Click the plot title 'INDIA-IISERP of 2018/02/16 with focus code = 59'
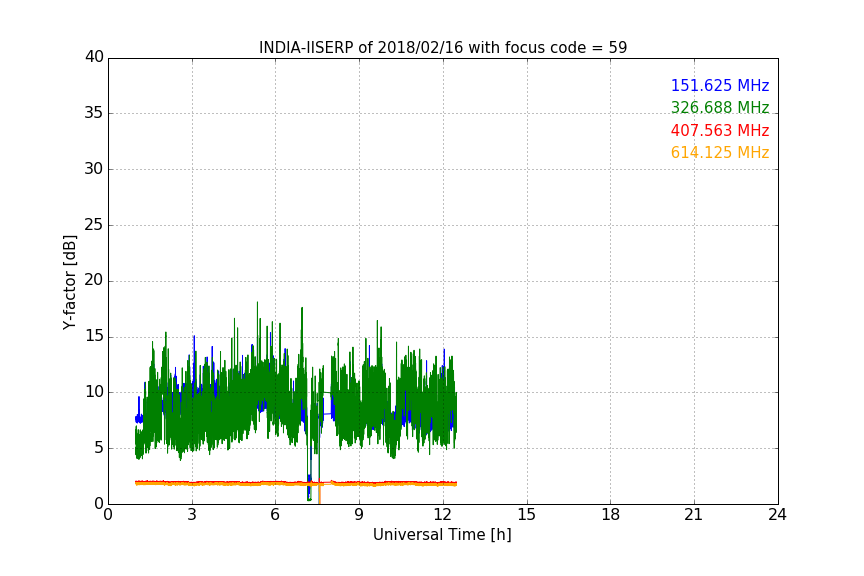Screen dimensions: 864x576 (443, 48)
